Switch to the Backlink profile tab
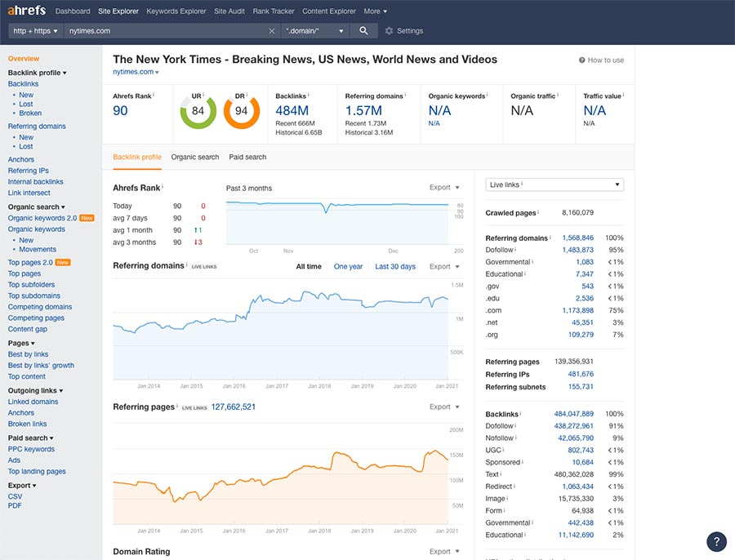This screenshot has height=560, width=735. [x=137, y=157]
